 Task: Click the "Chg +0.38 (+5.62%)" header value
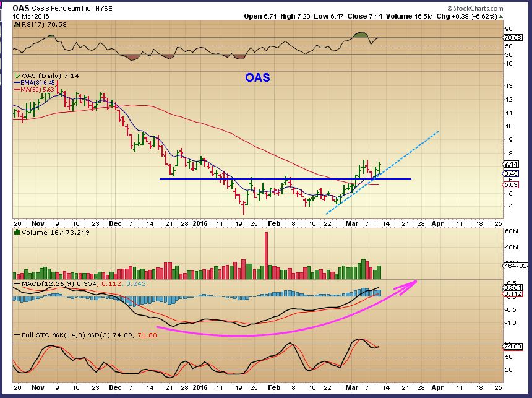(467, 16)
